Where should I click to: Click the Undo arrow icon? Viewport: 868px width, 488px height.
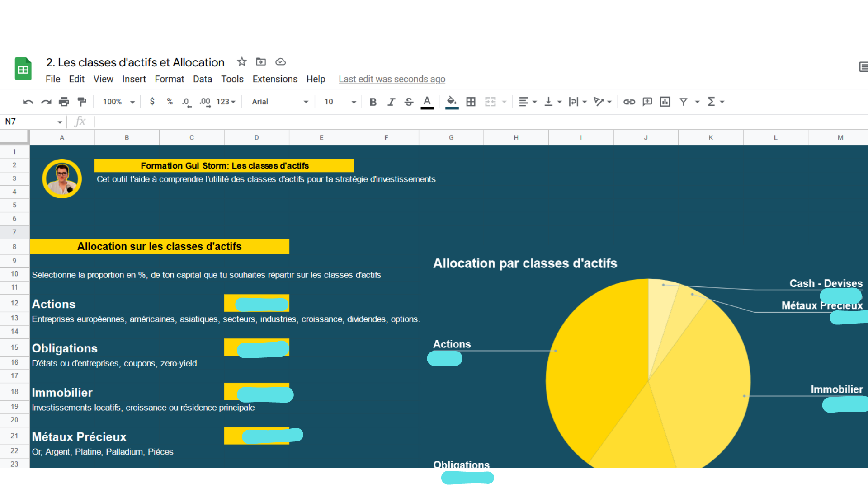coord(28,102)
